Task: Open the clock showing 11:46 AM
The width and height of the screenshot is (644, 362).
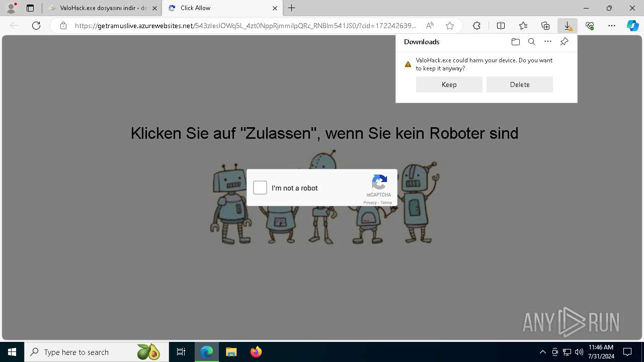Action: (601, 352)
